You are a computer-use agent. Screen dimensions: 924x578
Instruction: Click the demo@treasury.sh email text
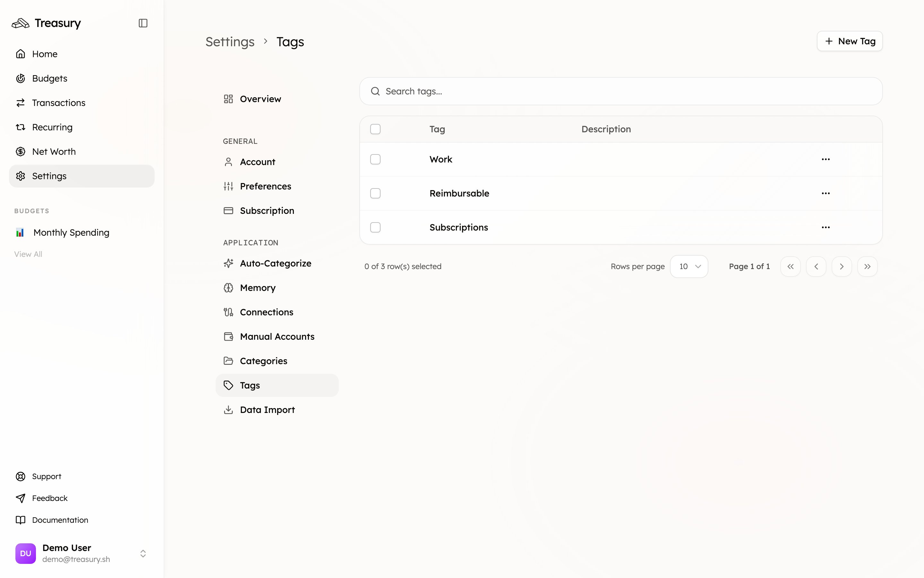tap(76, 559)
